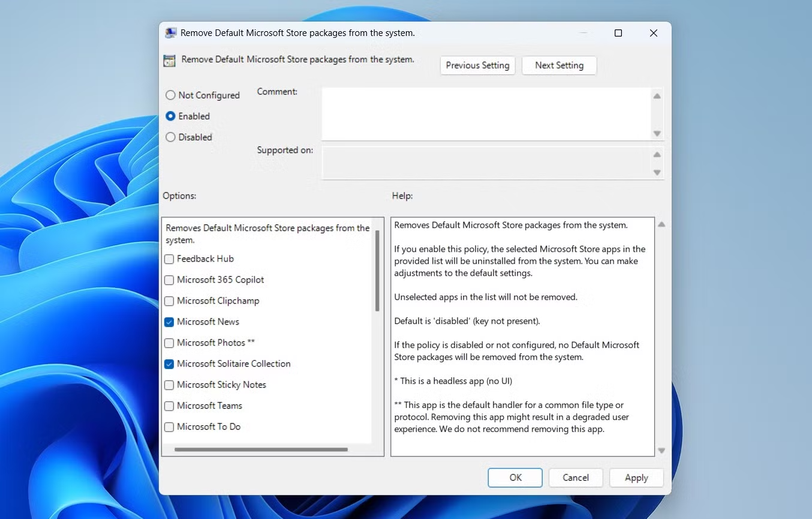Click the Comment: label

[x=277, y=92]
